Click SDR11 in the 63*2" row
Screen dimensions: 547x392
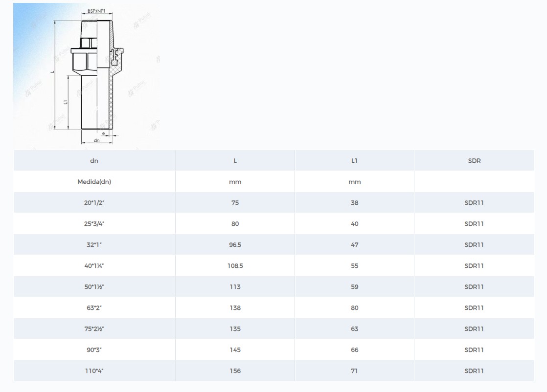click(474, 308)
